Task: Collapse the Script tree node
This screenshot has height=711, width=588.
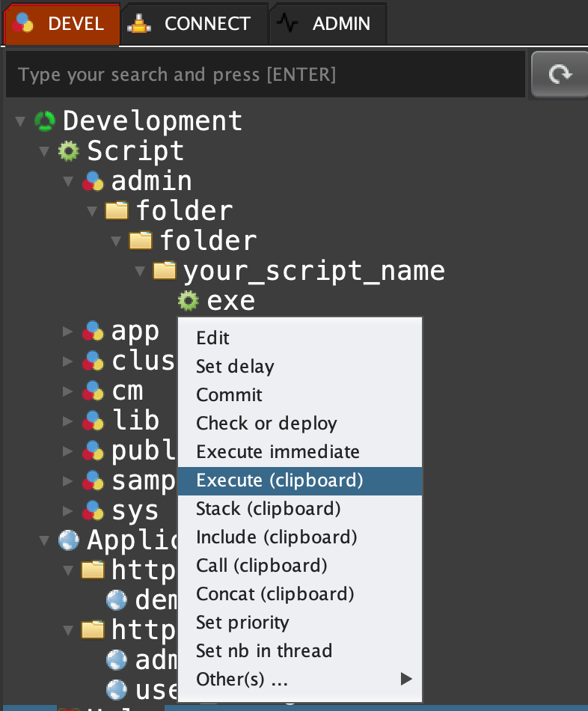Action: [44, 151]
